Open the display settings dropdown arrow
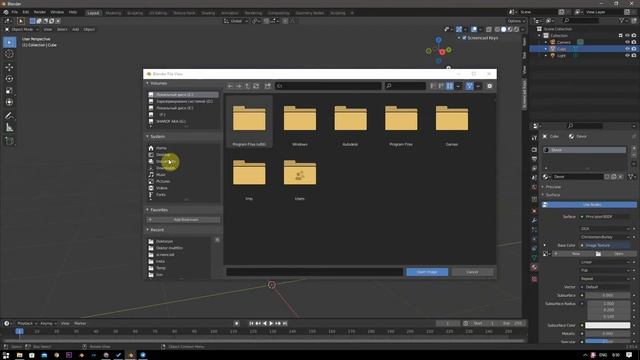 pyautogui.click(x=458, y=86)
